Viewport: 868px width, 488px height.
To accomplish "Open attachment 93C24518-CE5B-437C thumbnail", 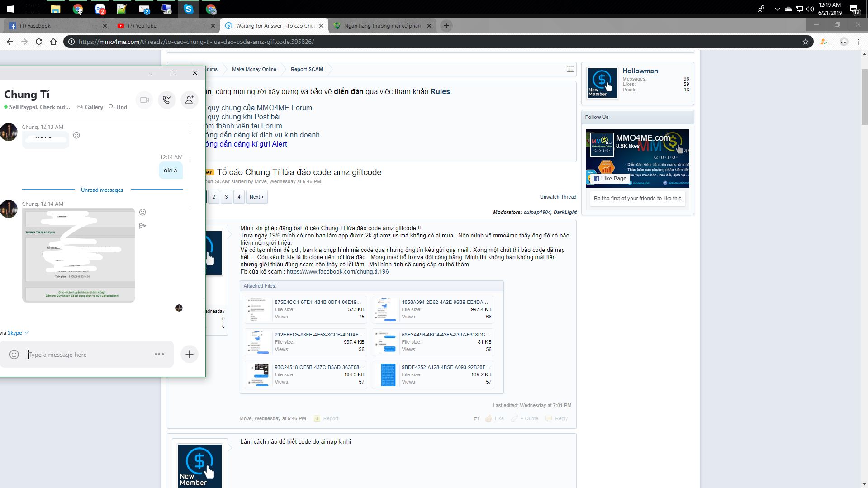I will (x=259, y=374).
